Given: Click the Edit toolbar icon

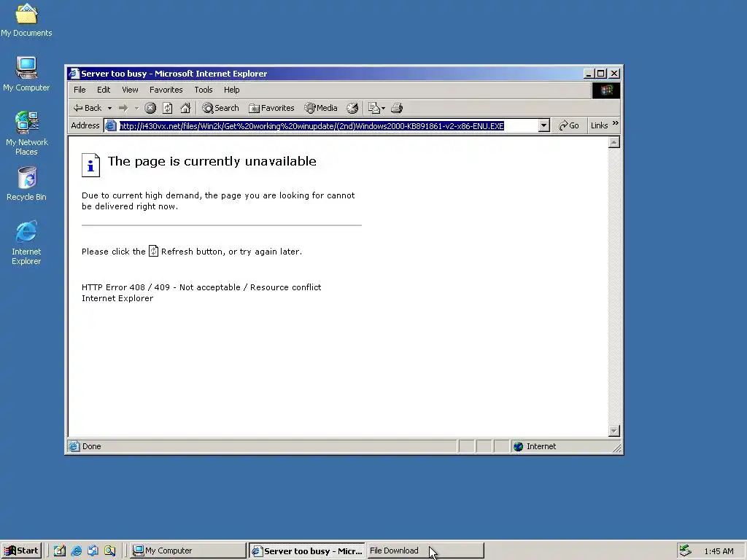Looking at the screenshot, I should click(374, 108).
